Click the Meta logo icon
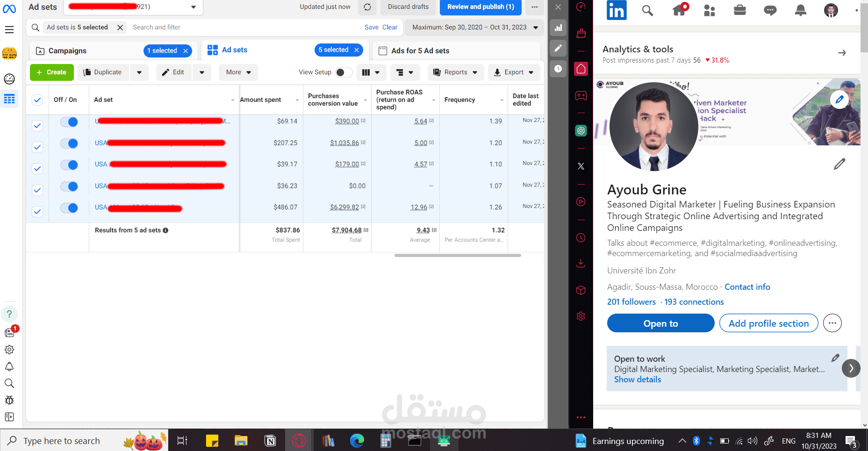Viewport: 868px width, 451px height. click(9, 8)
